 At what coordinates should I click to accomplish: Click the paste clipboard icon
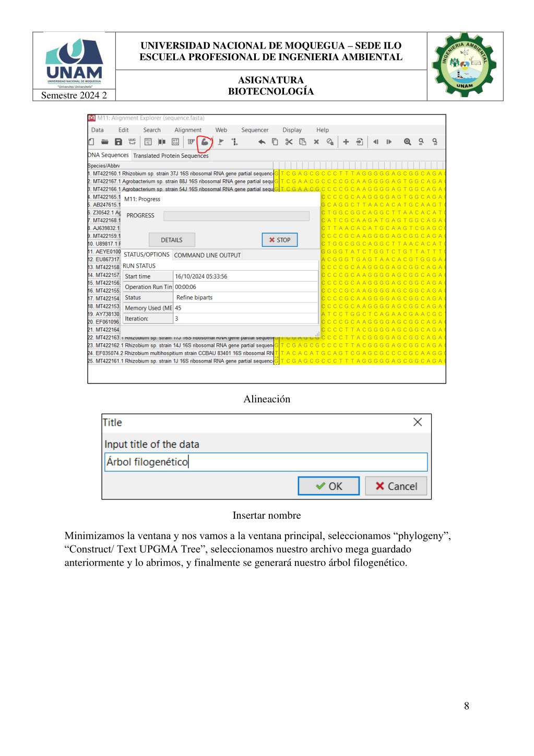click(302, 142)
